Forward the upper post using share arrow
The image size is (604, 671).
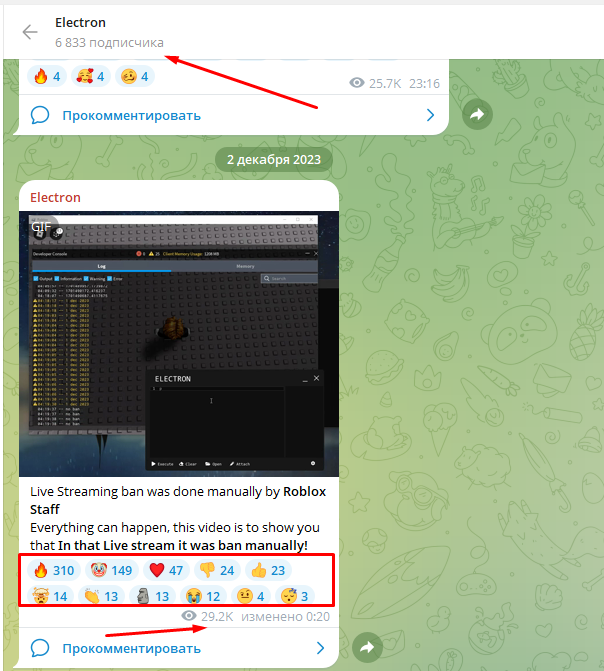click(477, 115)
